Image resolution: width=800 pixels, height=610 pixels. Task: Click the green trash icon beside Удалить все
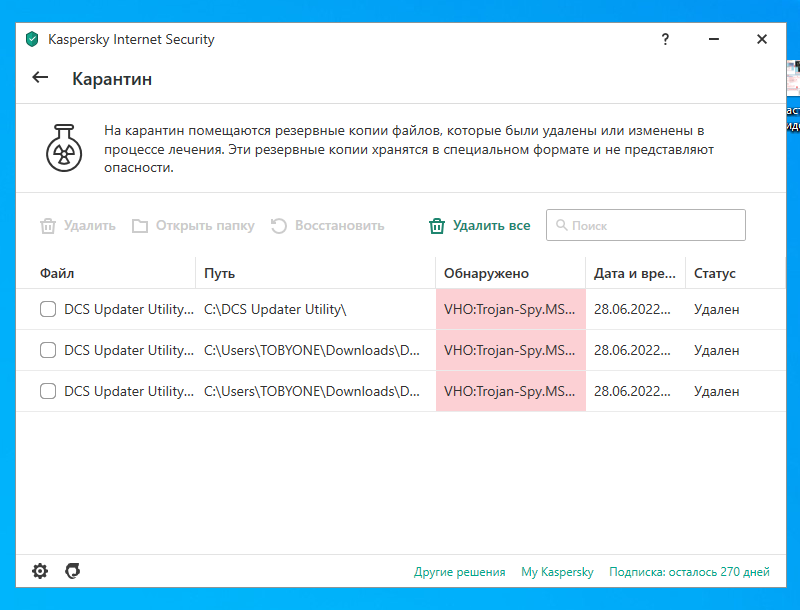[x=437, y=225]
